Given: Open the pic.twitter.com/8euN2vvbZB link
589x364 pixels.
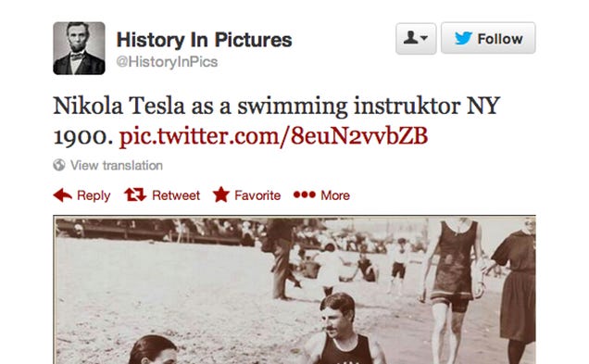Looking at the screenshot, I should coord(273,136).
